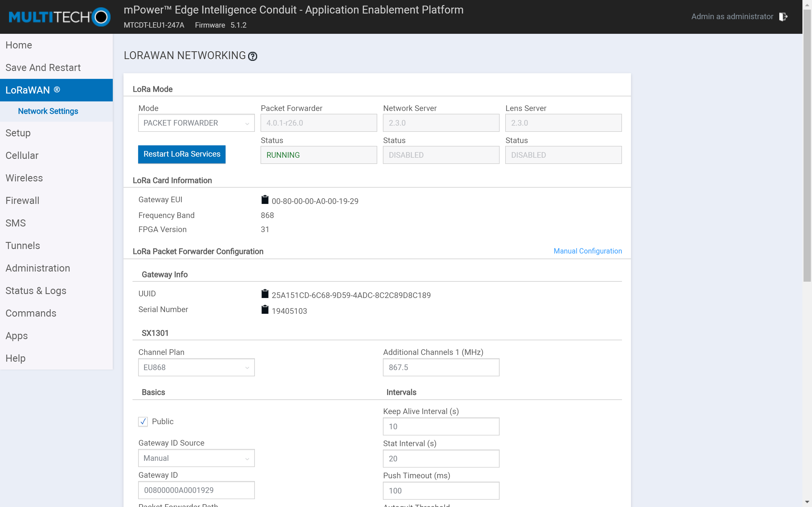Viewport: 812px width, 507px height.
Task: Select the Channel Plan EU868 dropdown
Action: (x=197, y=367)
